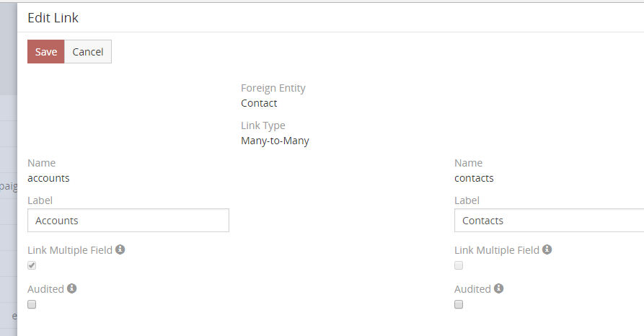Click the Edit Link dialog title
Viewport: 644px width, 336px height.
point(53,18)
